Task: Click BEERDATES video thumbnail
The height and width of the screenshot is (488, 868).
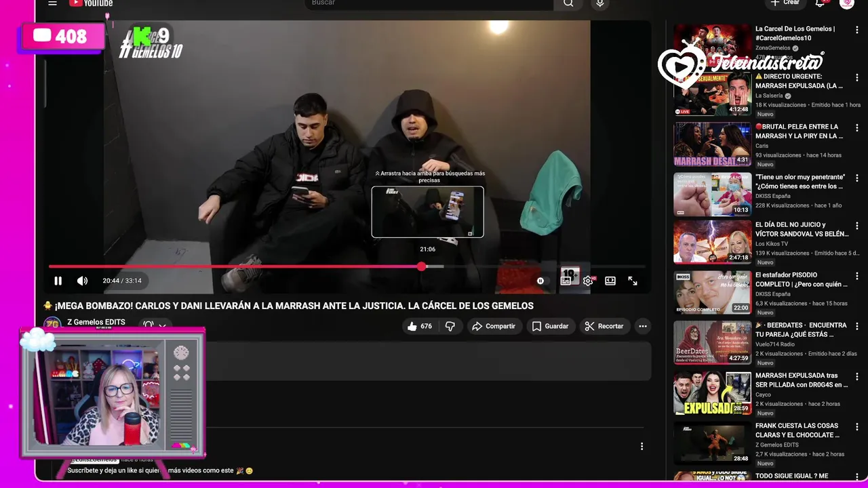Action: [712, 342]
